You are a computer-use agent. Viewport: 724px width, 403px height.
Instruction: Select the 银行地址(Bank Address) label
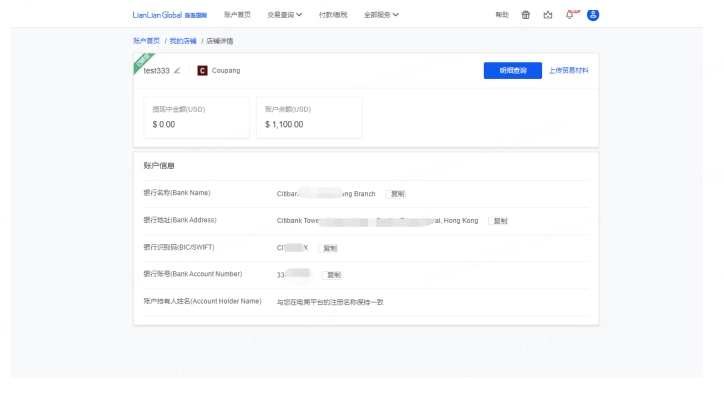[x=180, y=220]
